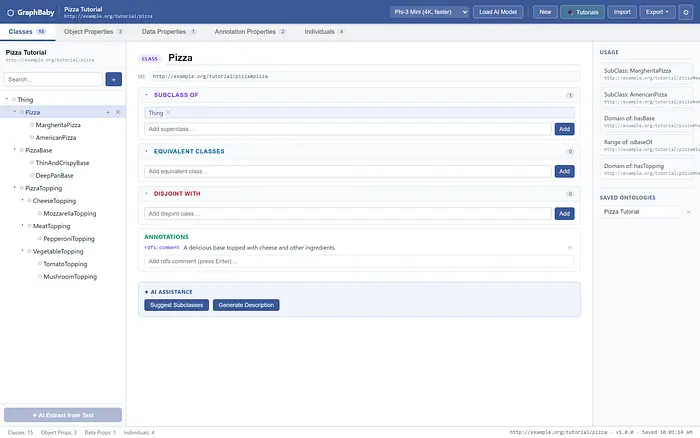Select MozzarellaTopping in class tree
The width and height of the screenshot is (700, 438).
coord(70,213)
